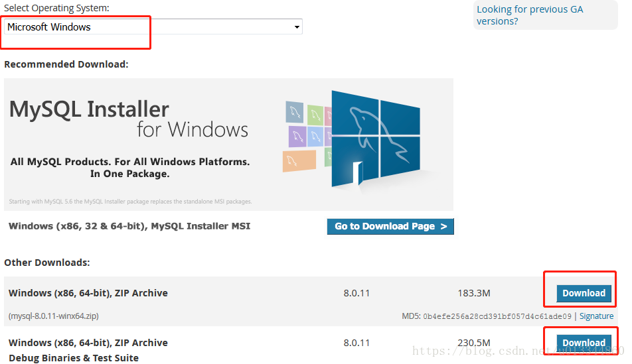
Task: Download the Debug Binaries & Test Suite archive
Action: 584,343
